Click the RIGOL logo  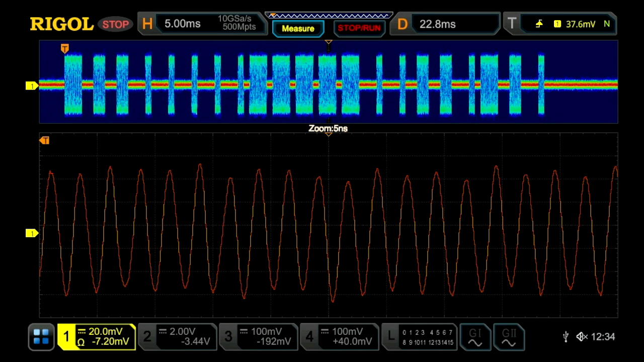pyautogui.click(x=61, y=24)
